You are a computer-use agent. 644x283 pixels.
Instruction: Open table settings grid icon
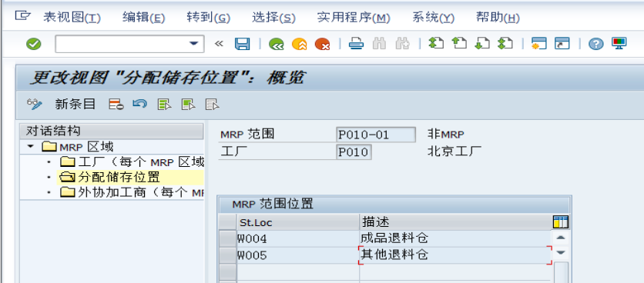coord(561,222)
